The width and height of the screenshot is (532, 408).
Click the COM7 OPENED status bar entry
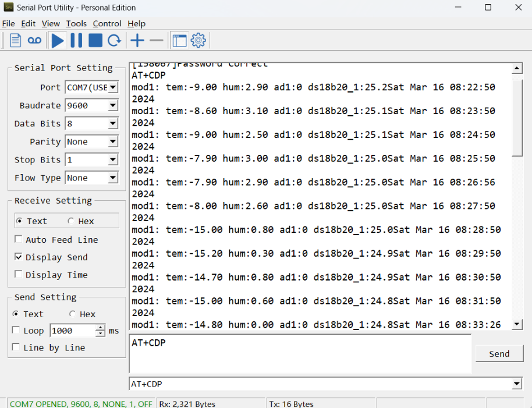(x=81, y=403)
